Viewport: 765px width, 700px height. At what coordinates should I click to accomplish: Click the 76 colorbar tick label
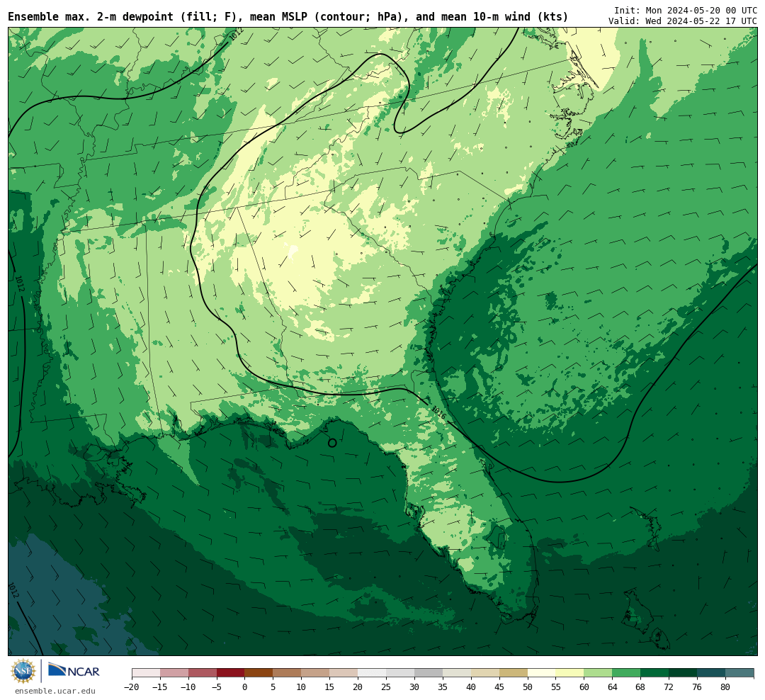click(698, 687)
